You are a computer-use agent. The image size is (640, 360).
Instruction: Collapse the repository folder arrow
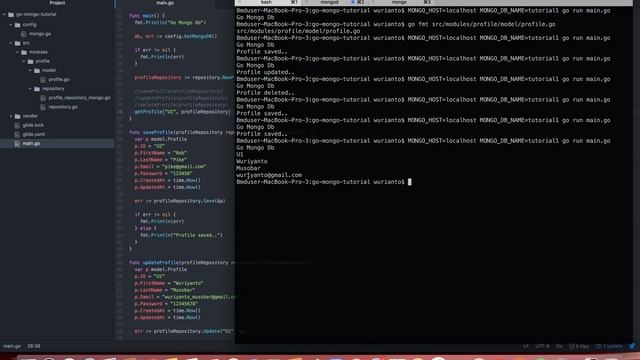pos(31,89)
